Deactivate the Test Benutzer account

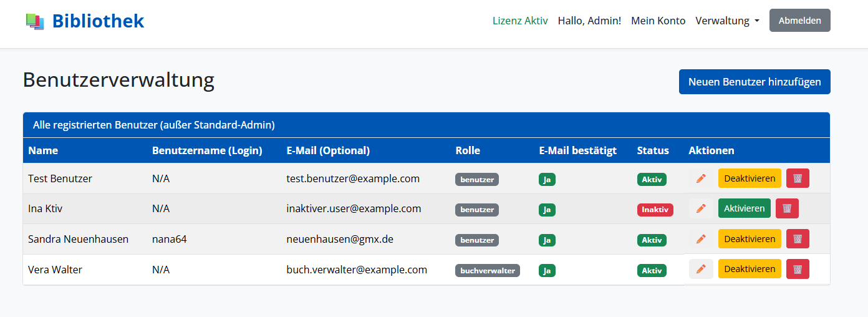(750, 178)
